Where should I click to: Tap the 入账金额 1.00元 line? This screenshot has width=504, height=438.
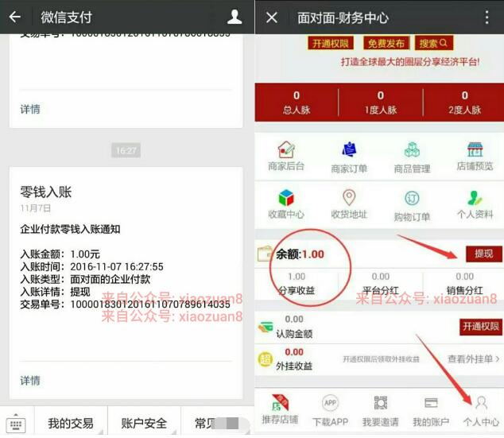coord(60,254)
